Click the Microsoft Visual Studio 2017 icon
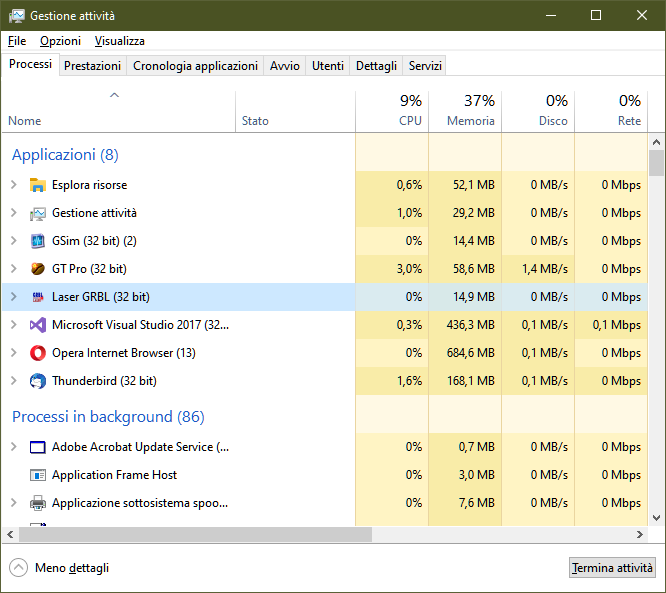Screen dimensions: 666x593 37,325
